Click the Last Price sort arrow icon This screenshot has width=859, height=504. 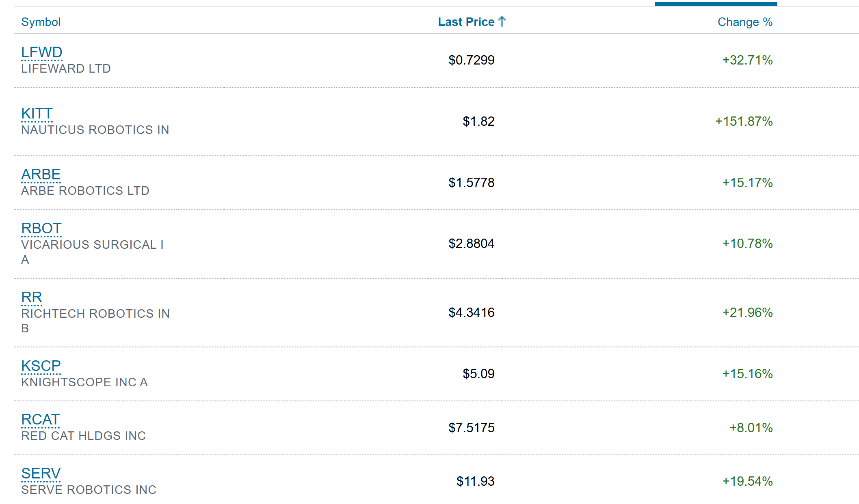(502, 21)
